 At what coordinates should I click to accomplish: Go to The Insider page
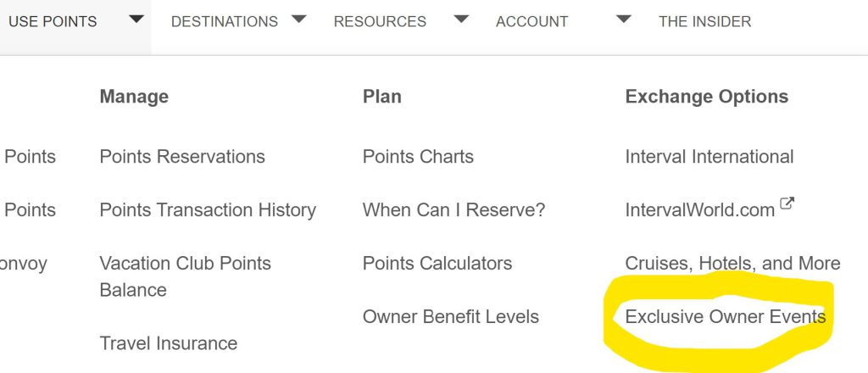point(704,21)
